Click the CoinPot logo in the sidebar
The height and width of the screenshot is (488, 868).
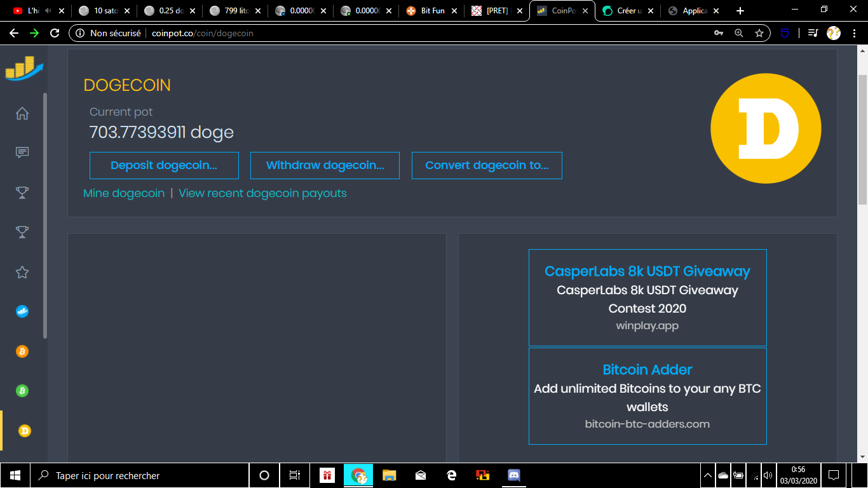click(25, 68)
